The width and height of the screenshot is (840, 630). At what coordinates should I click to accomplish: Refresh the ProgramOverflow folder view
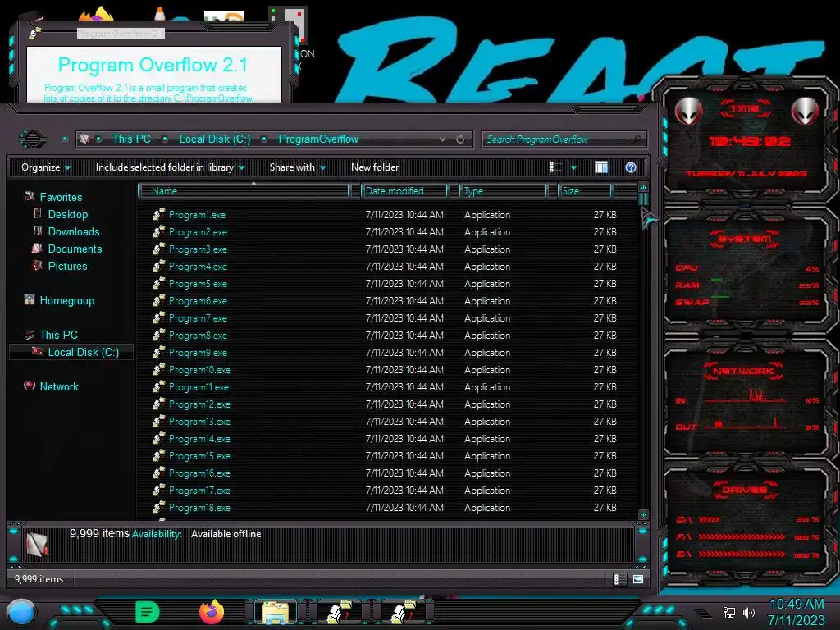point(460,139)
